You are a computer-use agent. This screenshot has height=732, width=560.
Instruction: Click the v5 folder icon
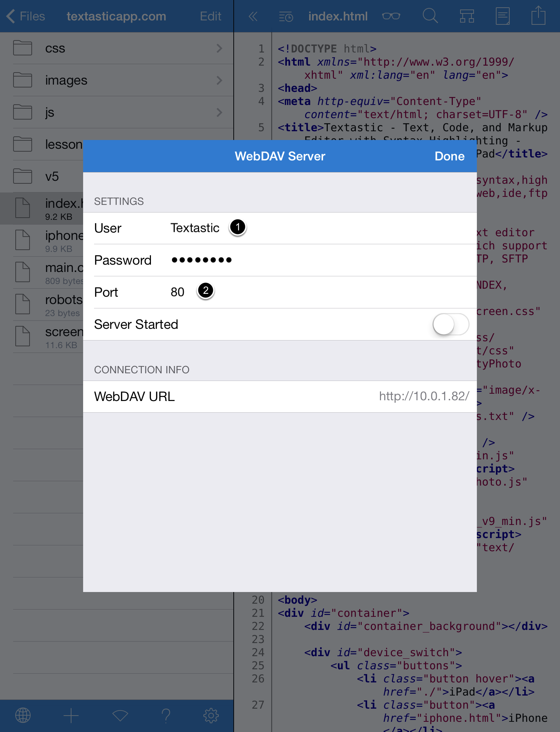click(23, 176)
